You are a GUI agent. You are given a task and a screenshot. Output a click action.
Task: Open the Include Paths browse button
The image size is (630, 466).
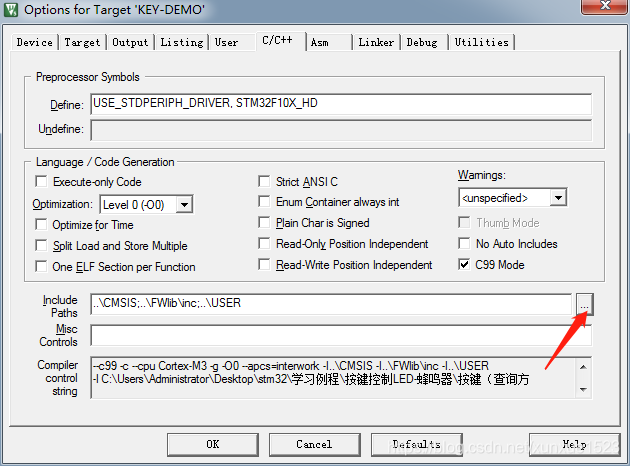[x=584, y=305]
